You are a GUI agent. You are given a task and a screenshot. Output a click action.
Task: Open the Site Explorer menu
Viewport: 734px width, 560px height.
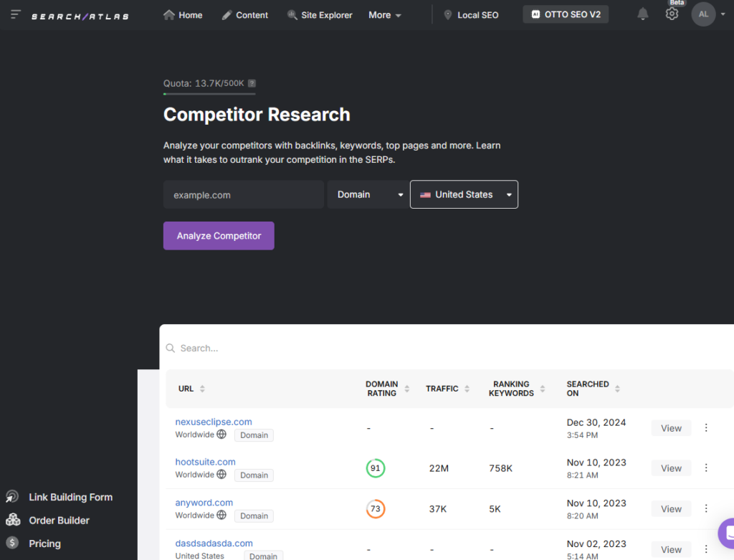320,15
